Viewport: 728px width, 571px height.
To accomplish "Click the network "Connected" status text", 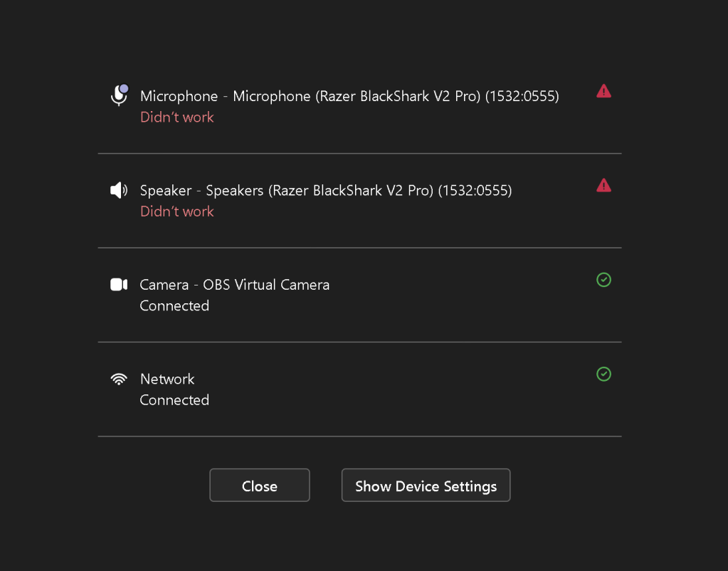I will point(174,400).
